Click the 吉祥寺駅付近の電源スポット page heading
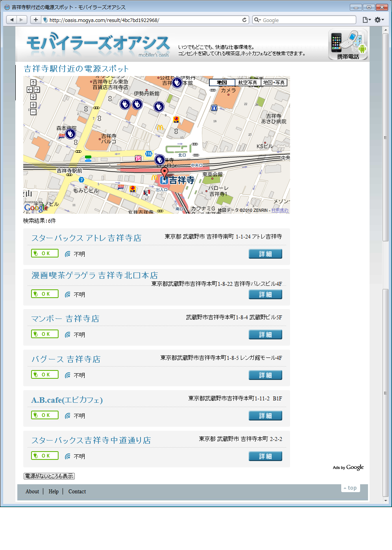This screenshot has height=550, width=392. 76,69
